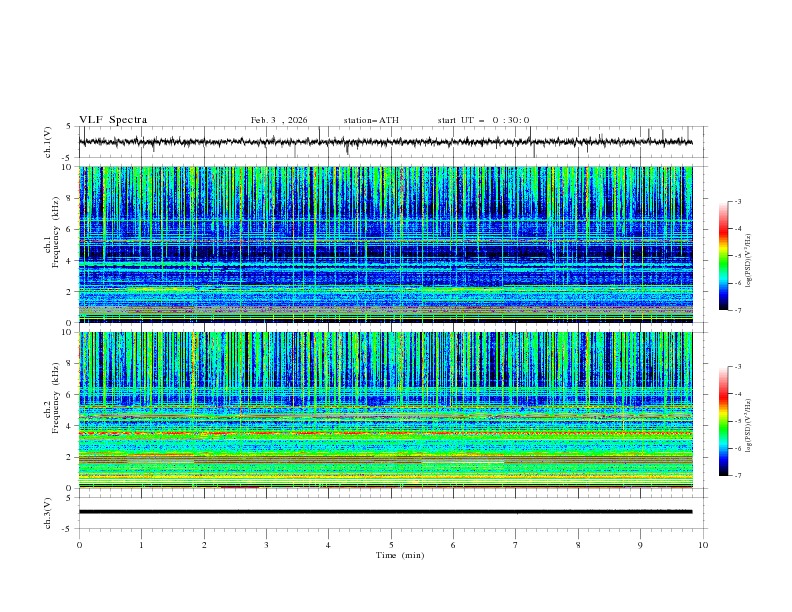Click the ch.2 log(PSD) color bar
This screenshot has height=612, width=792.
(x=723, y=421)
